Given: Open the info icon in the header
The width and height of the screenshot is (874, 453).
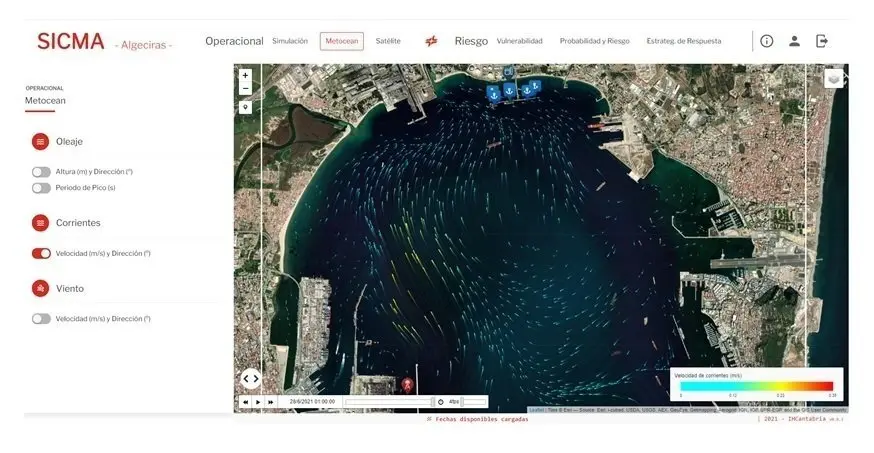Looking at the screenshot, I should (766, 41).
